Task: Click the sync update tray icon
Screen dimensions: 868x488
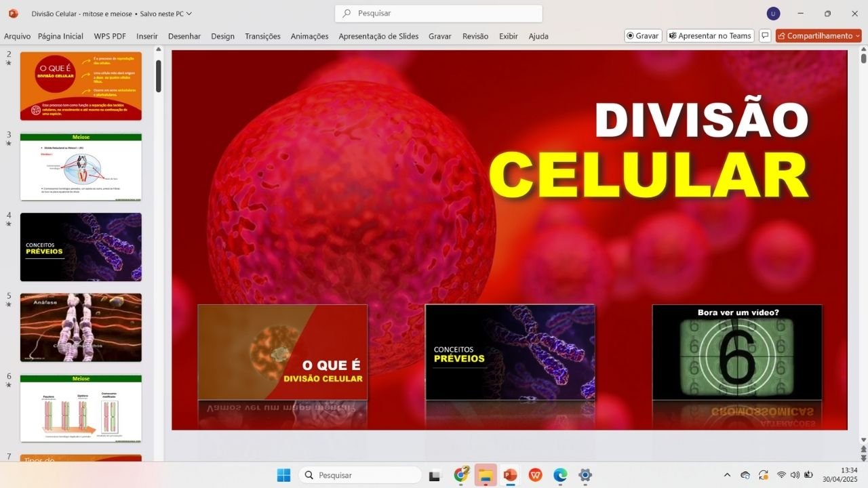Action: tap(764, 475)
